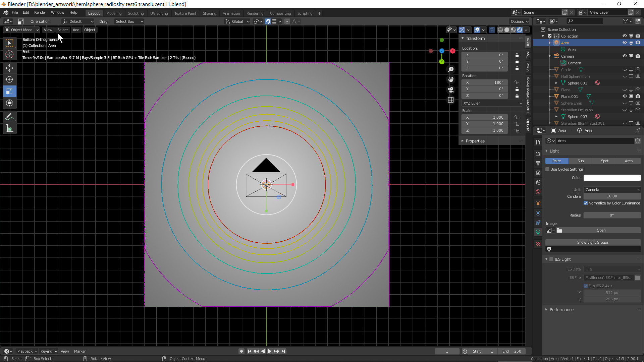
Task: Switch to orthographic grid view icon
Action: (x=451, y=100)
